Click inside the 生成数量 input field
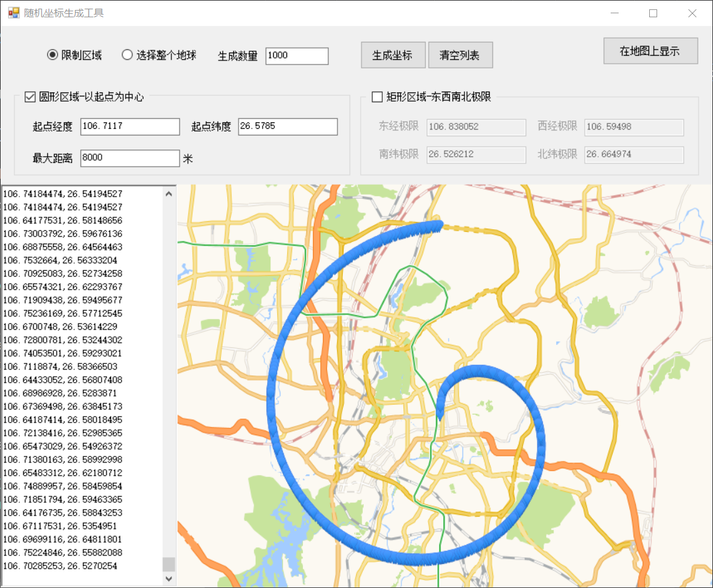 pyautogui.click(x=296, y=56)
